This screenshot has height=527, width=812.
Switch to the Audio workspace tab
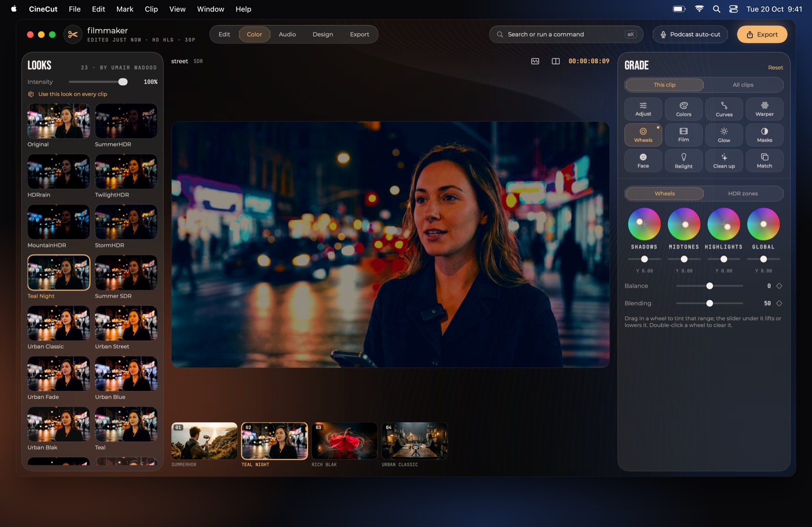(287, 34)
